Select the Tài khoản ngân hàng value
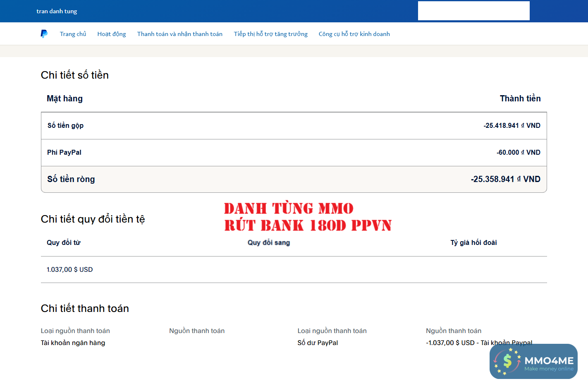This screenshot has width=588, height=386. pyautogui.click(x=73, y=343)
